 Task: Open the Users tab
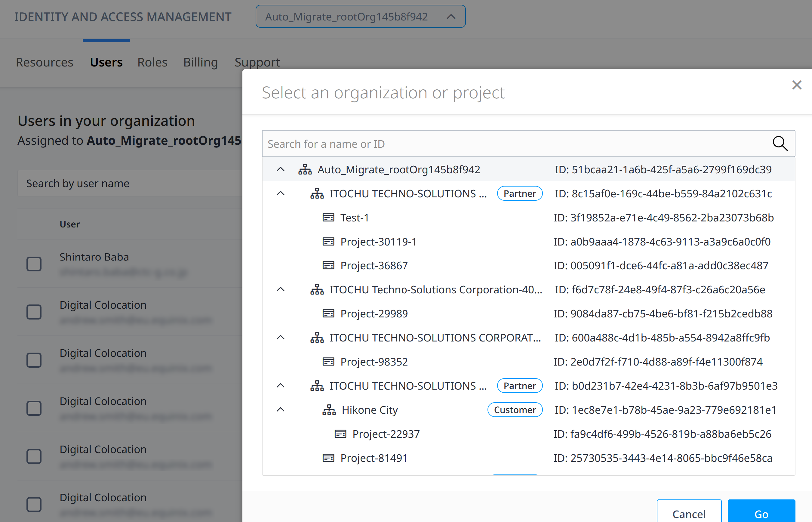(106, 62)
